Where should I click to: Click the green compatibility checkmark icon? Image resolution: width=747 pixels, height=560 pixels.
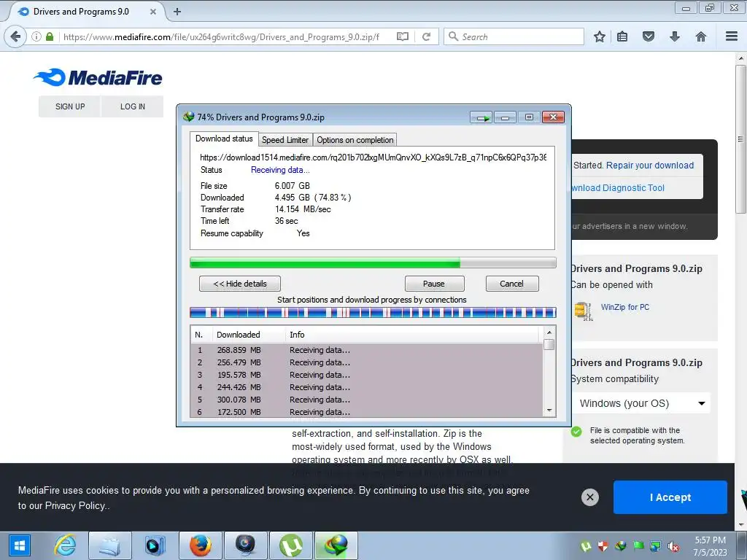click(576, 432)
